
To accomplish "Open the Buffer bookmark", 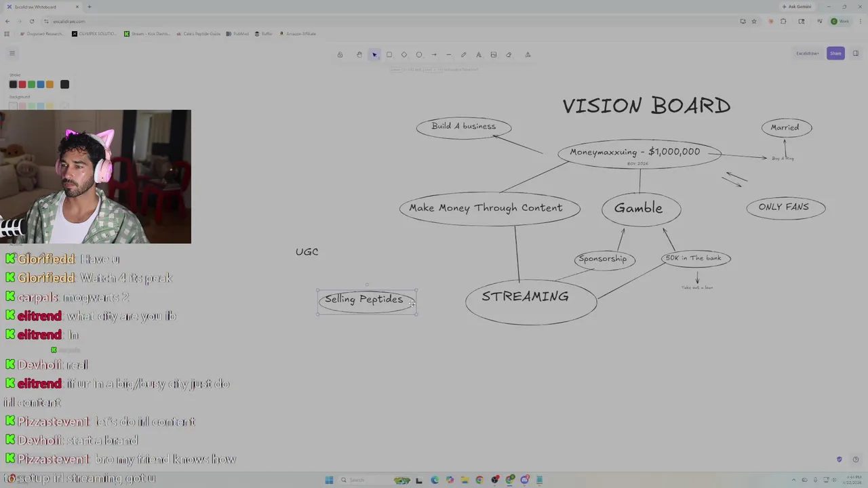I will click(264, 33).
